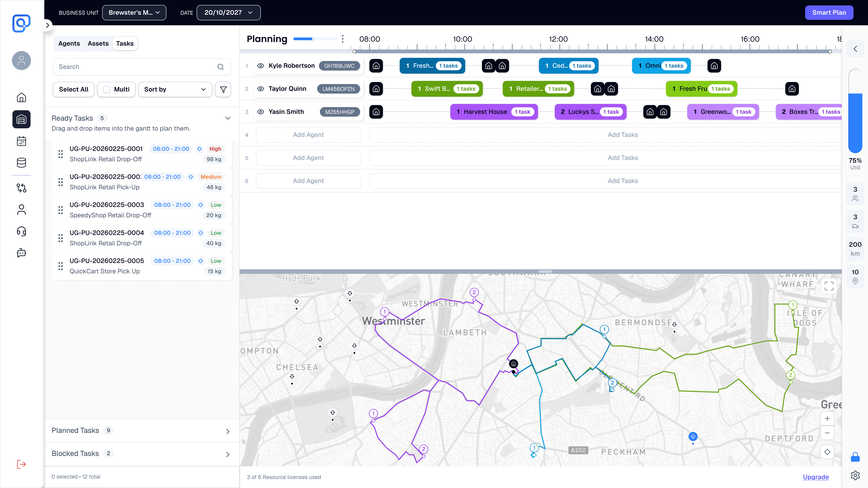Image resolution: width=868 pixels, height=488 pixels.
Task: Switch to the Agents tab
Action: pyautogui.click(x=69, y=43)
